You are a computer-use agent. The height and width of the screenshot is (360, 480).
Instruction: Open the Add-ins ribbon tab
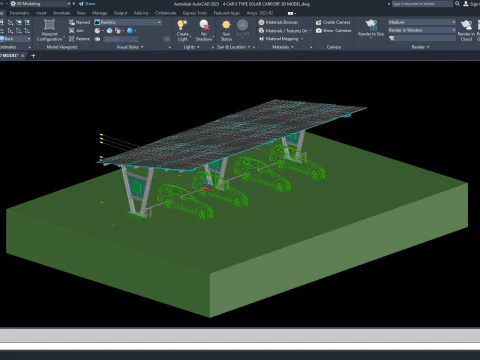pos(141,13)
